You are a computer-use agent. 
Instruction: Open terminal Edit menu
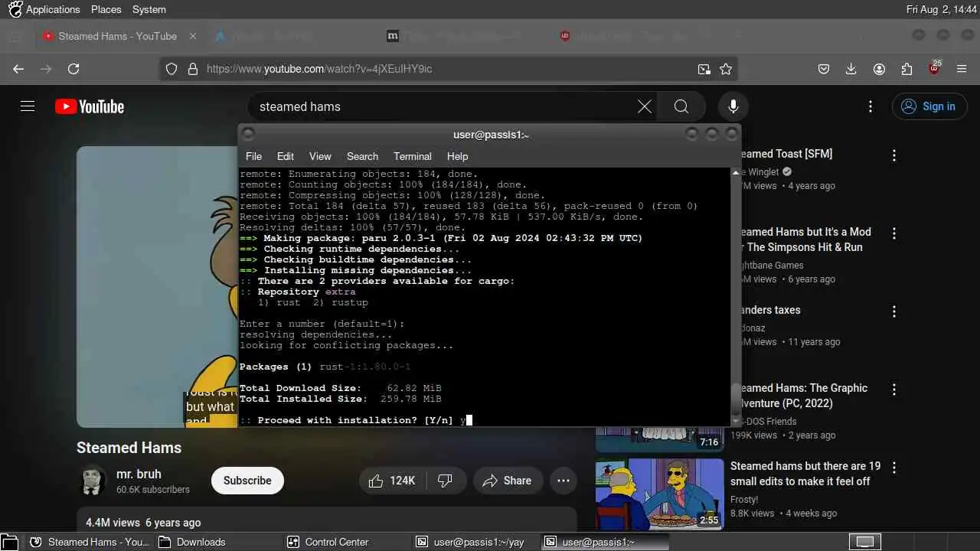[x=286, y=156]
